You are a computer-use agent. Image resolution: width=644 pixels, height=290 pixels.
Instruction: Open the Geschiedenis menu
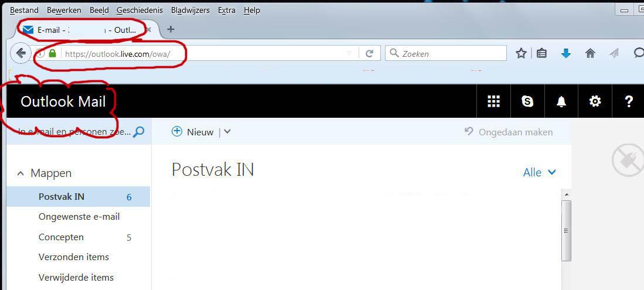tap(139, 11)
